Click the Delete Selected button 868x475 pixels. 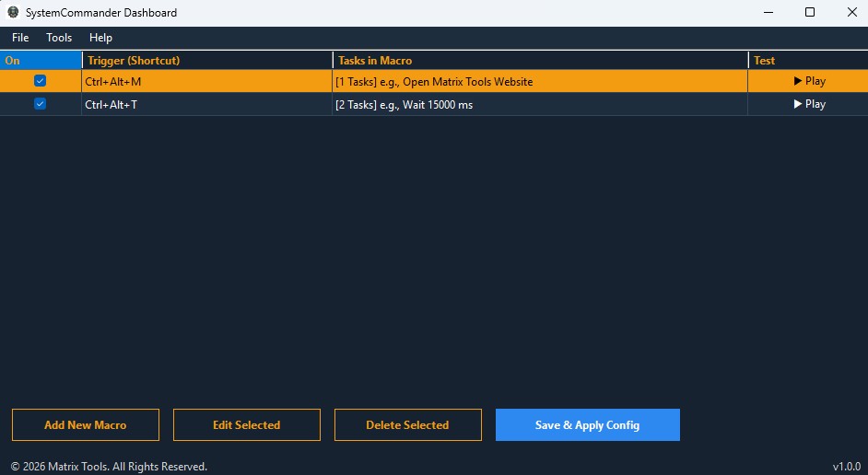point(408,424)
